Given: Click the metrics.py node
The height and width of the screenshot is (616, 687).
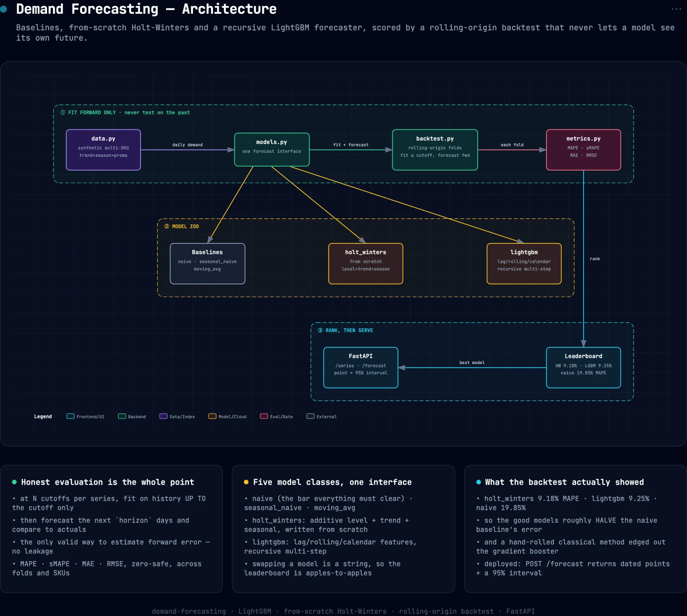Looking at the screenshot, I should click(583, 150).
